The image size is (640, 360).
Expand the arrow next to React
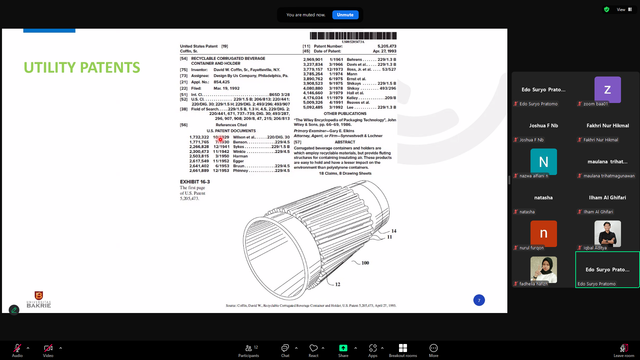pyautogui.click(x=323, y=348)
